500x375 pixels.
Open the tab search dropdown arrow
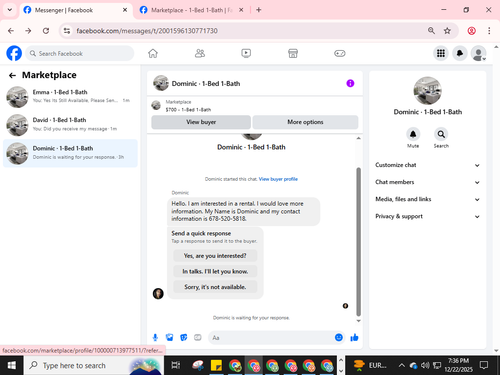10,10
